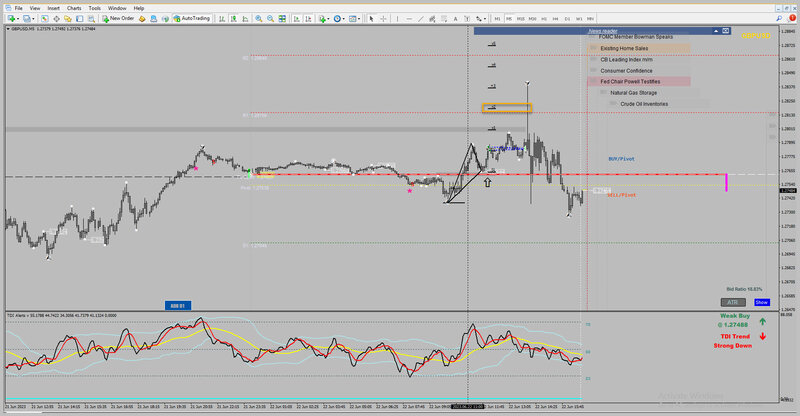Image resolution: width=800 pixels, height=416 pixels.
Task: Enable chart shift icon
Action: pyautogui.click(x=308, y=18)
